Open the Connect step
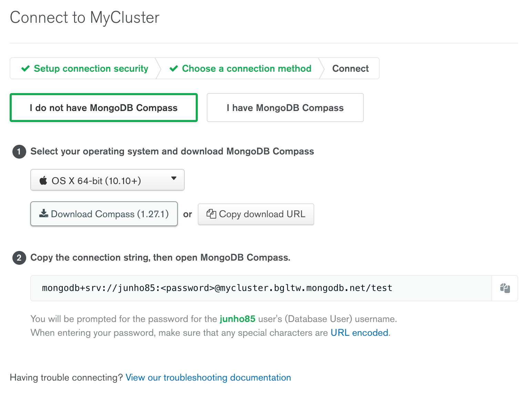 (350, 69)
